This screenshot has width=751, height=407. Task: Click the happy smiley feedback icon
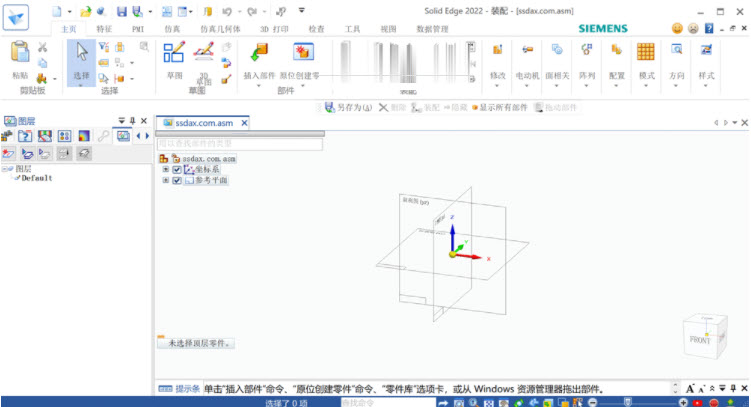(677, 29)
